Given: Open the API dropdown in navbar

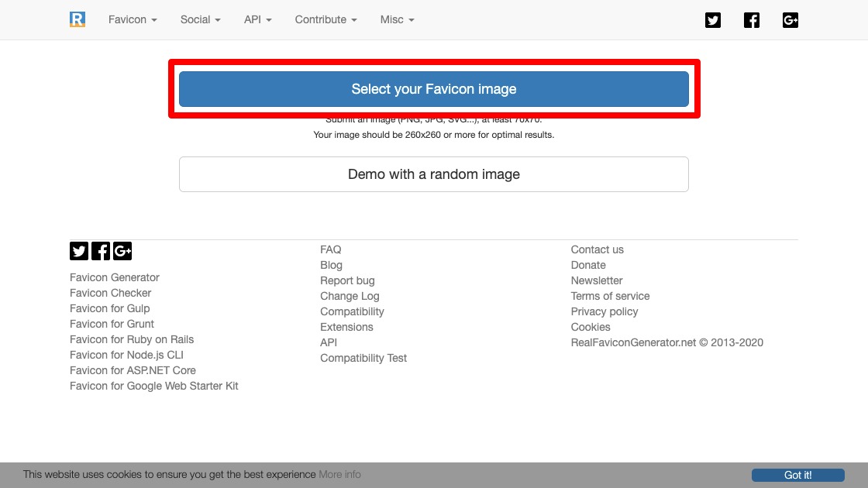Looking at the screenshot, I should coord(257,19).
